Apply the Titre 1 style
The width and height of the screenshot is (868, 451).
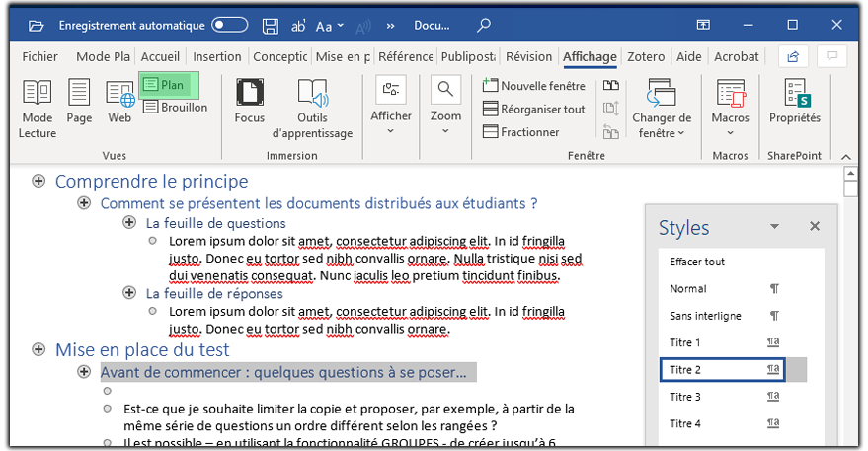[x=723, y=342]
